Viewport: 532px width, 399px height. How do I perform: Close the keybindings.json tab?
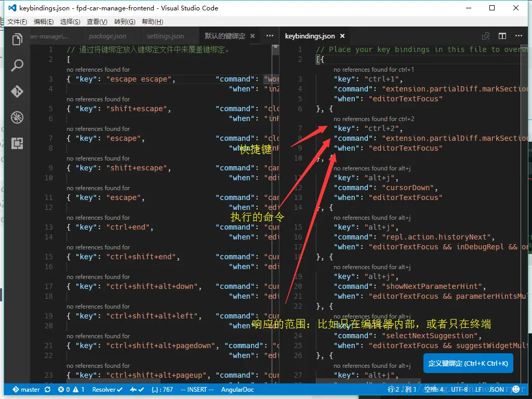pyautogui.click(x=342, y=36)
